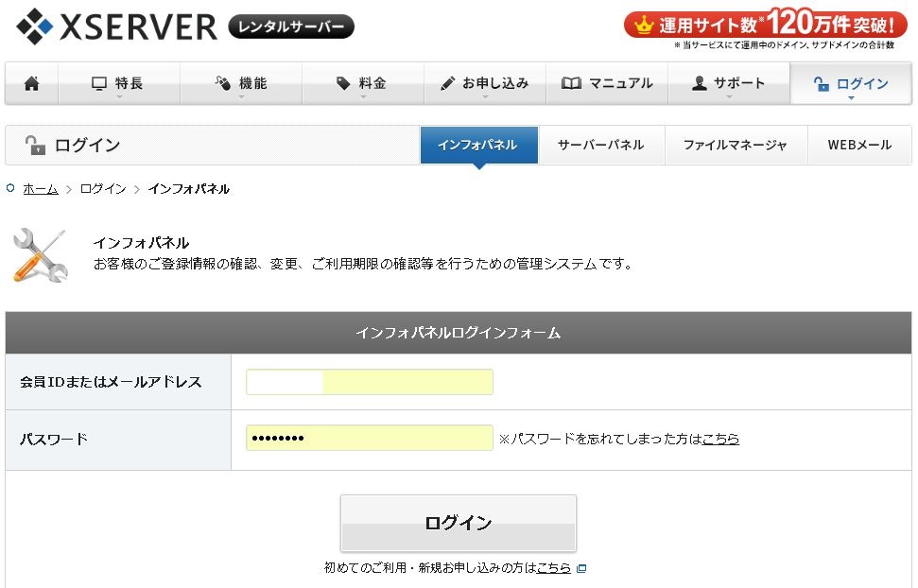
Task: Click the ログイン breadcrumb item
Action: click(x=103, y=189)
